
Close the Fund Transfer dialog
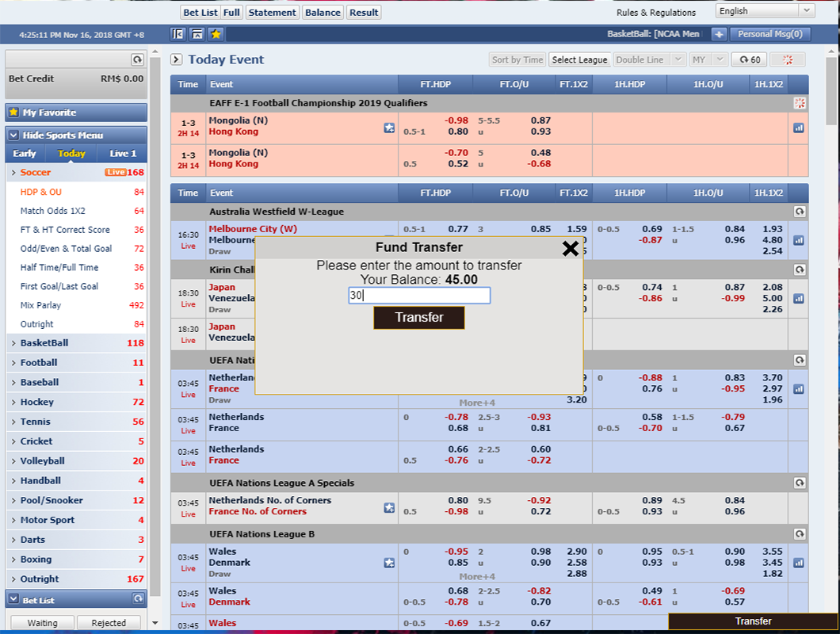570,249
